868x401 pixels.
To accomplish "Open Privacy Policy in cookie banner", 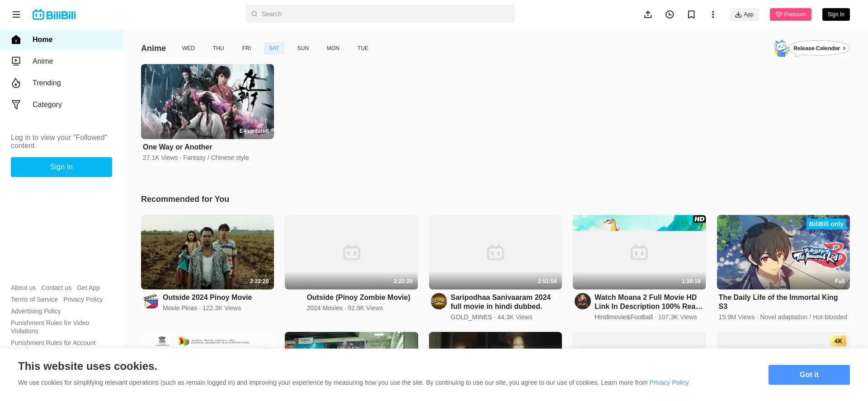I will click(669, 383).
